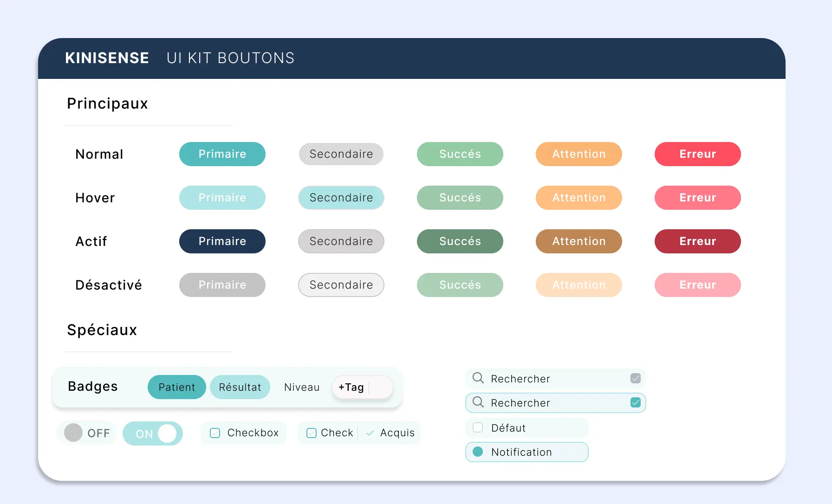This screenshot has height=504, width=832.
Task: Toggle the grey checkbox in the first Rechercher field
Action: tap(636, 378)
